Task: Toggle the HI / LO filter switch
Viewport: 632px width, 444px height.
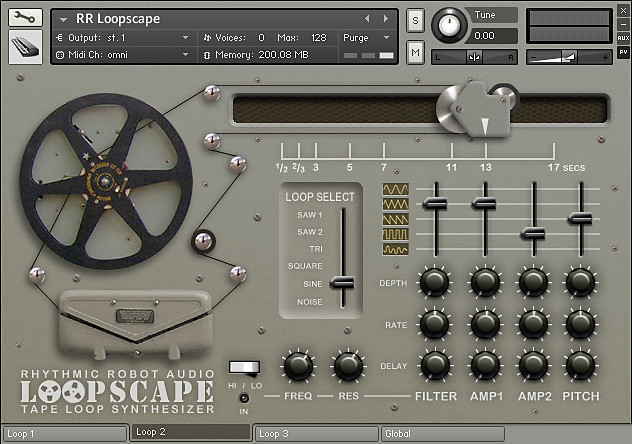Action: (x=245, y=368)
